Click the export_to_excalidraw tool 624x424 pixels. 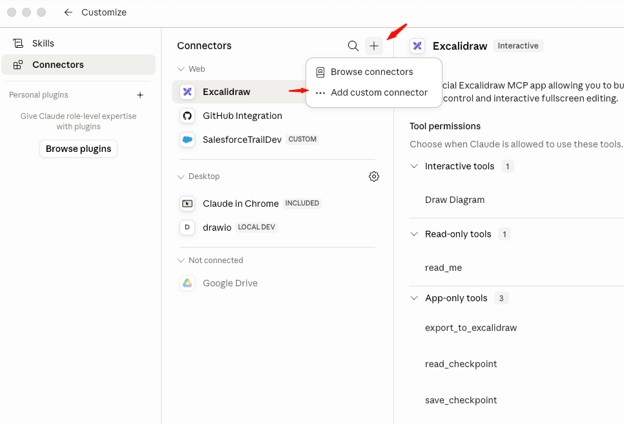click(471, 328)
